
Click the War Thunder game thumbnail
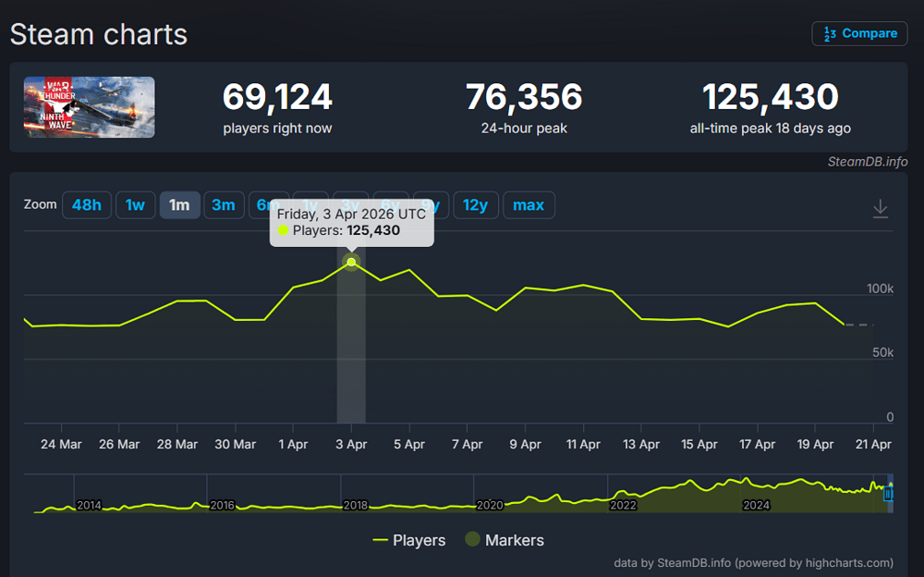(90, 107)
